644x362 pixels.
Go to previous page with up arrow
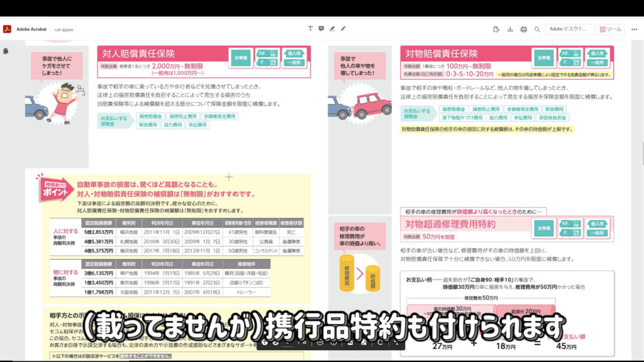(x=266, y=343)
